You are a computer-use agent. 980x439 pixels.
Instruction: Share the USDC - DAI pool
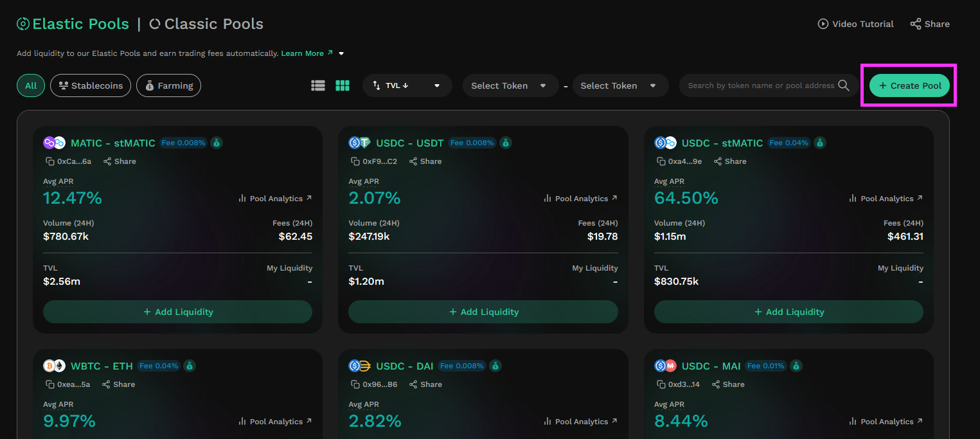(425, 384)
